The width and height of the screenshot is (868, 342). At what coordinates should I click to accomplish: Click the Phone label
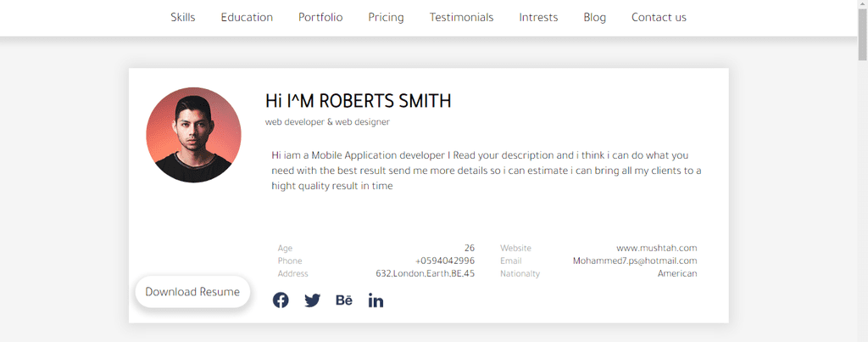tap(290, 261)
